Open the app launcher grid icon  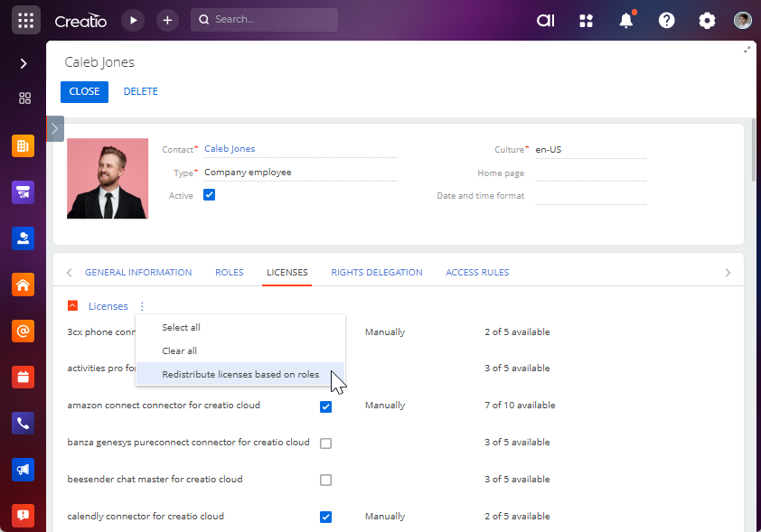pos(25,20)
